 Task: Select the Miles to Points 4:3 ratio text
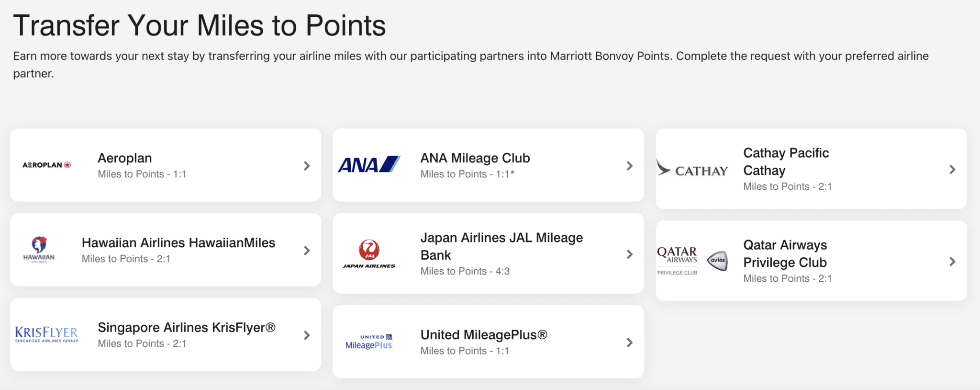point(465,271)
